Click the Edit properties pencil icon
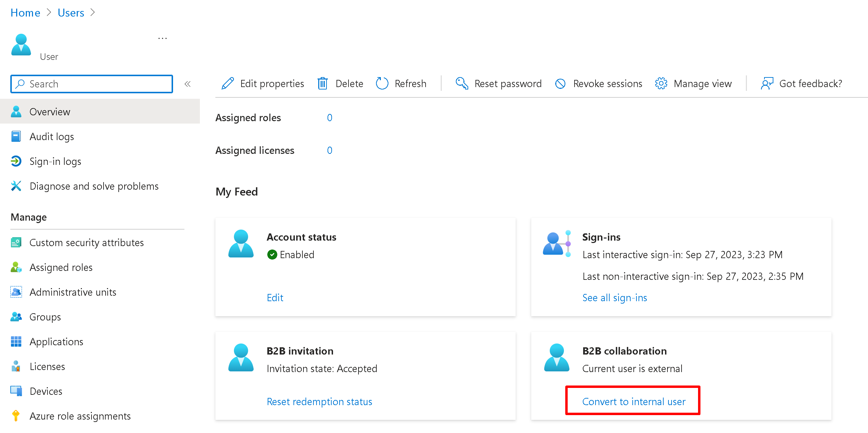 click(227, 84)
